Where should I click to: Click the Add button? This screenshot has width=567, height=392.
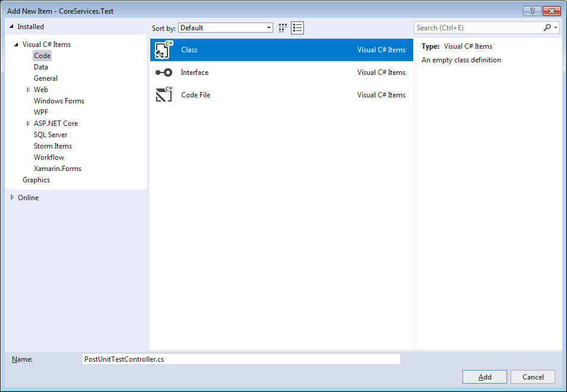(484, 377)
